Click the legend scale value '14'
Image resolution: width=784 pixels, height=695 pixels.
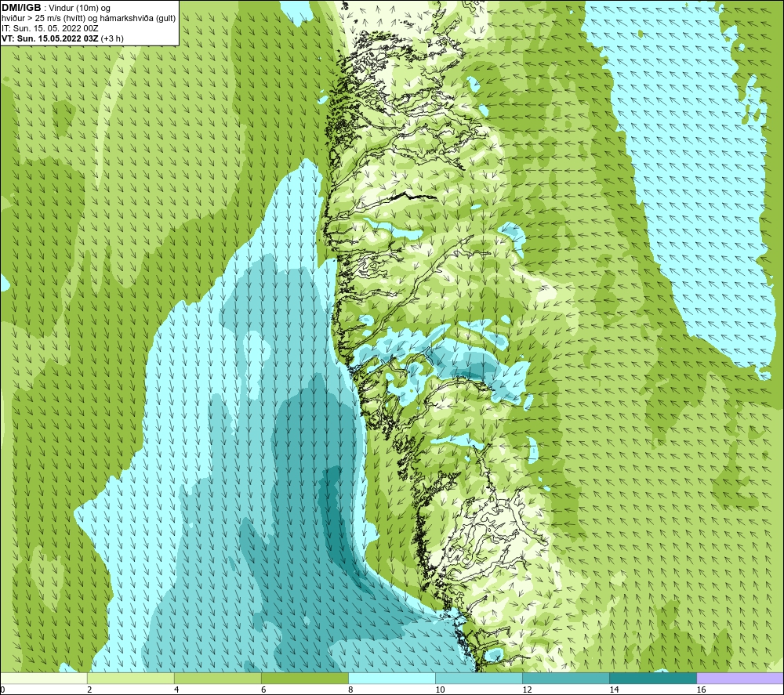click(x=614, y=690)
